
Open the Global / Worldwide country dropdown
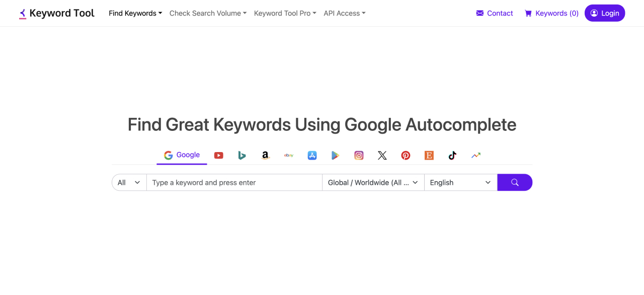click(x=373, y=182)
